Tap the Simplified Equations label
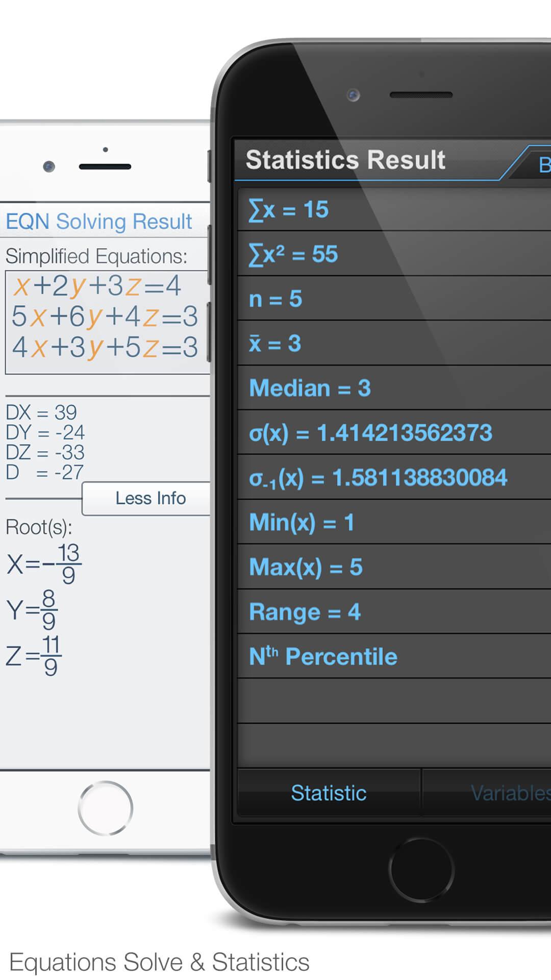This screenshot has width=551, height=980. pyautogui.click(x=96, y=256)
